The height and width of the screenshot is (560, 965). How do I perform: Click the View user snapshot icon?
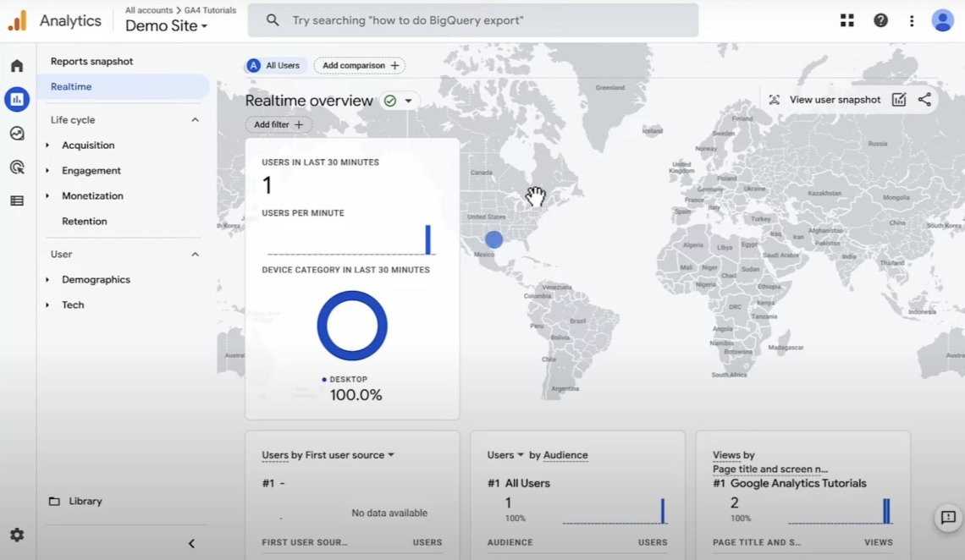(x=775, y=100)
